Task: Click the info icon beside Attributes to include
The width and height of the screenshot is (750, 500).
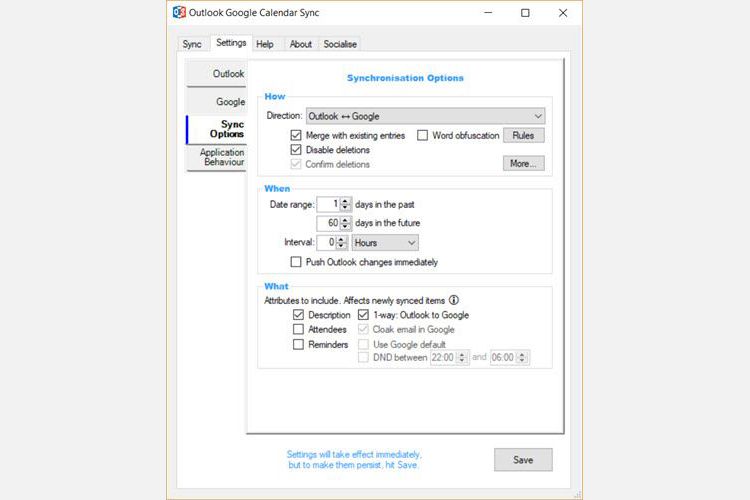Action: 453,300
